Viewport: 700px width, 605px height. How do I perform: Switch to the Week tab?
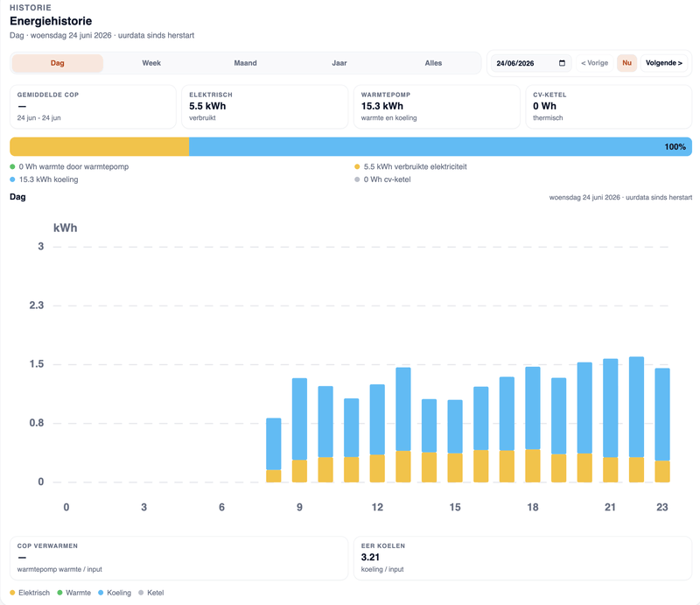[x=151, y=63]
